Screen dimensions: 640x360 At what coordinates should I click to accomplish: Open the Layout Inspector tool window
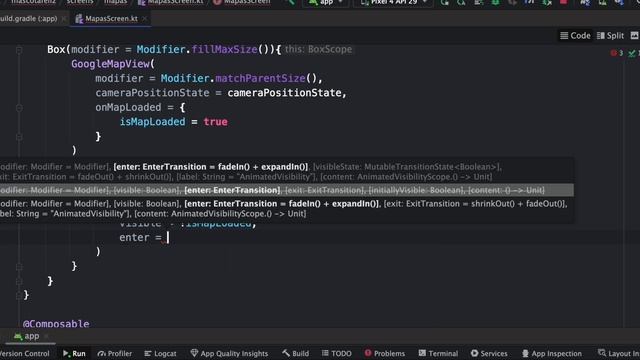(x=618, y=353)
